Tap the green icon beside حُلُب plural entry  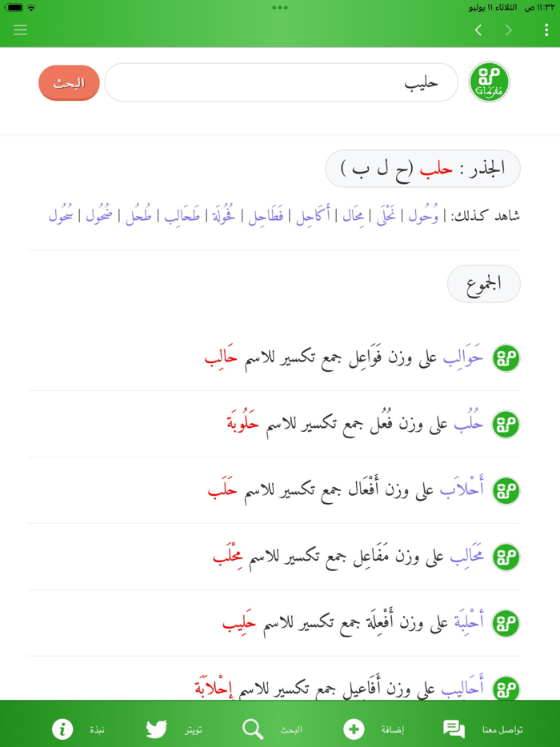click(x=506, y=425)
